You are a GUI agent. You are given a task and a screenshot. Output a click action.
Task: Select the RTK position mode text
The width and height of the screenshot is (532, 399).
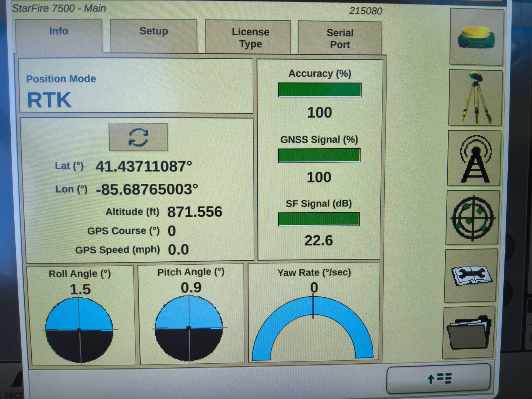[x=49, y=100]
